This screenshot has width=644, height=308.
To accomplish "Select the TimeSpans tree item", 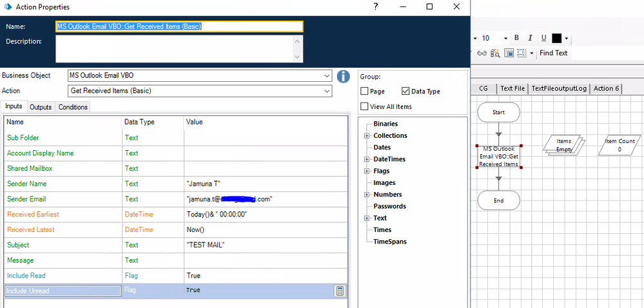I will pyautogui.click(x=389, y=242).
